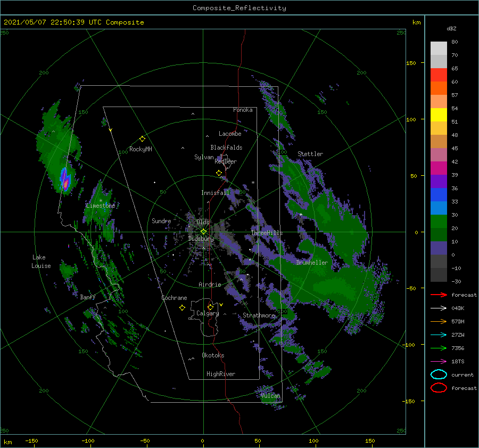The width and height of the screenshot is (479, 448).
Task: Click the Cochrane city label
Action: [x=174, y=298]
